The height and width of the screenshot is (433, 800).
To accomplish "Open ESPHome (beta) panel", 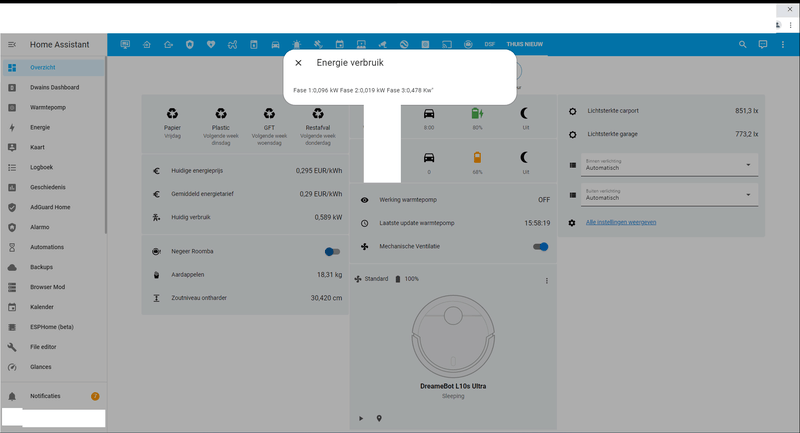I will (x=54, y=326).
